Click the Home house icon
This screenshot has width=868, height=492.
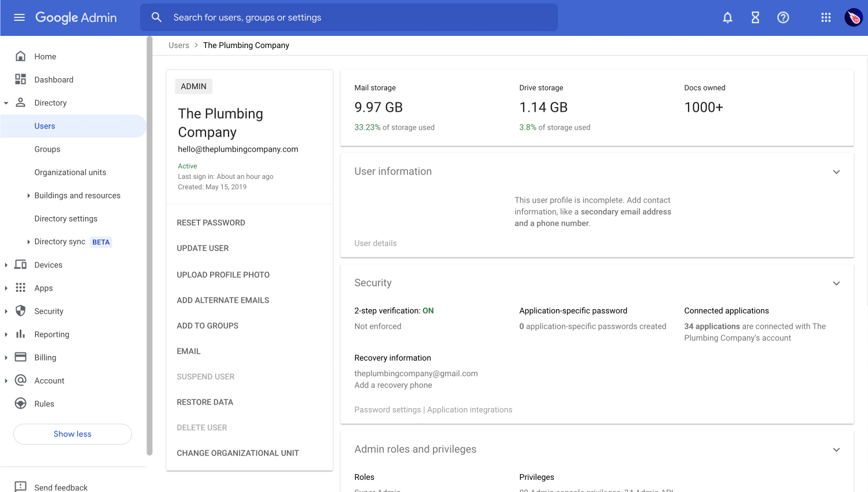click(x=20, y=56)
